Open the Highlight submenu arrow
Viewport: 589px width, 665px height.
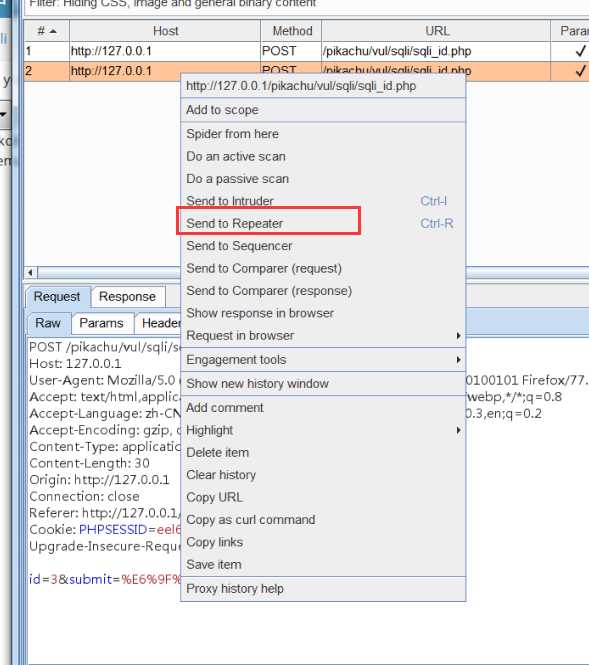(x=458, y=430)
